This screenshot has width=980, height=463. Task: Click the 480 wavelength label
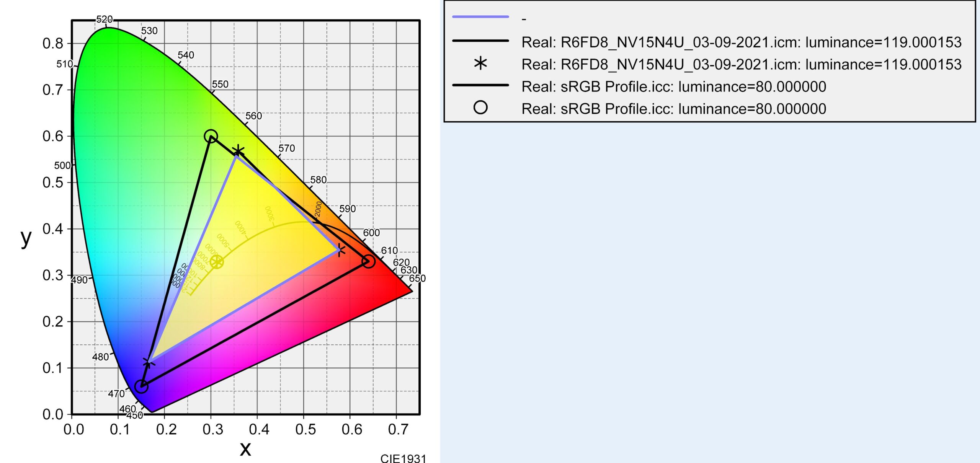(101, 357)
